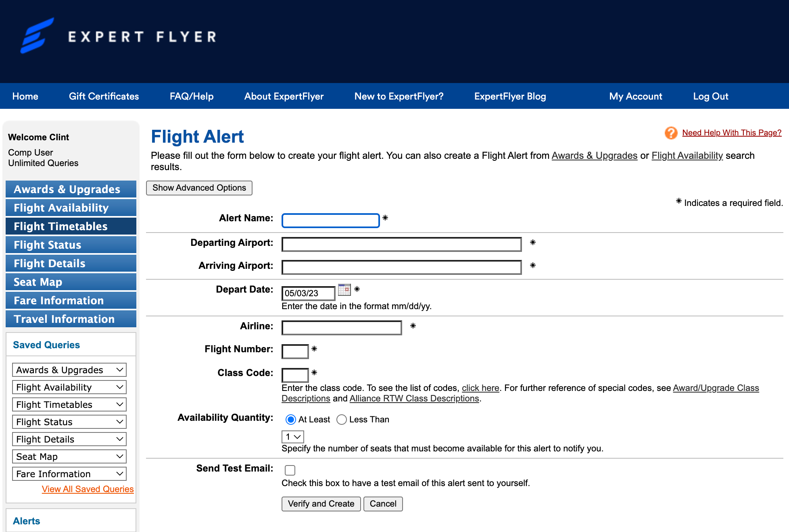Select the Less Than radio button
789x532 pixels.
pos(342,420)
